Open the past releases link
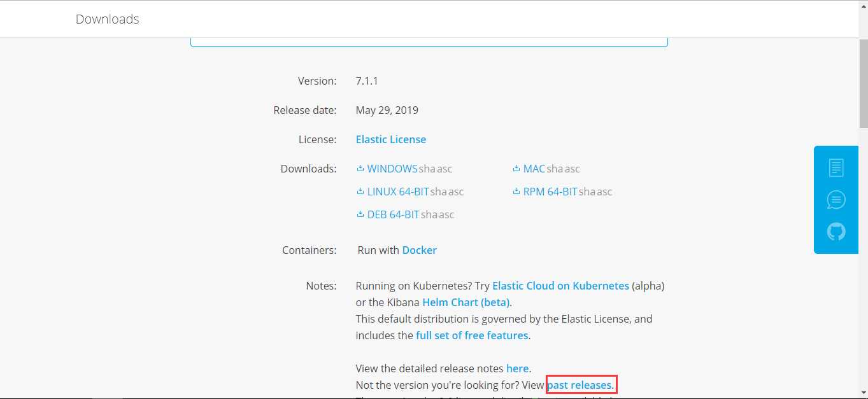Image resolution: width=868 pixels, height=399 pixels. pos(581,385)
